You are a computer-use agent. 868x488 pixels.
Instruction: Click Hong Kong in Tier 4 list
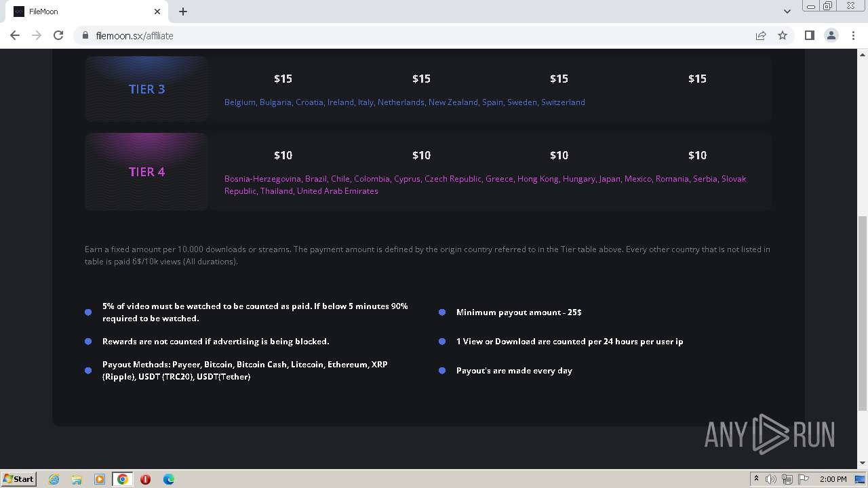coord(538,178)
